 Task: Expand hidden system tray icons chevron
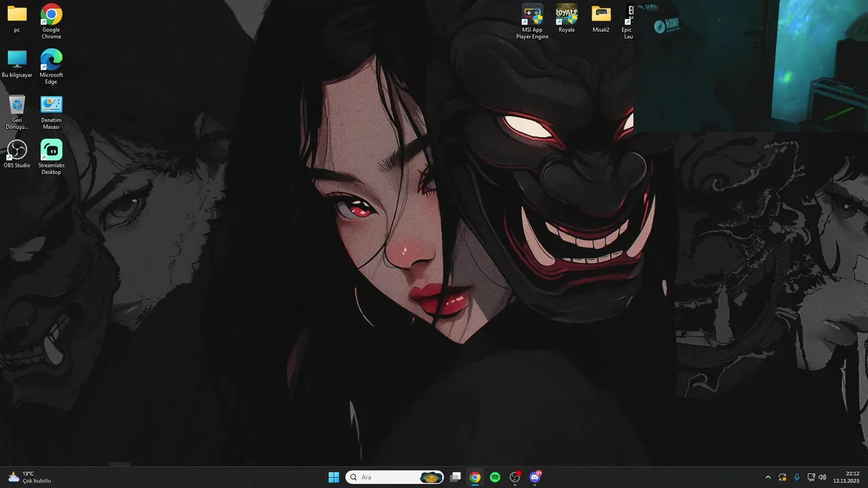pyautogui.click(x=768, y=477)
